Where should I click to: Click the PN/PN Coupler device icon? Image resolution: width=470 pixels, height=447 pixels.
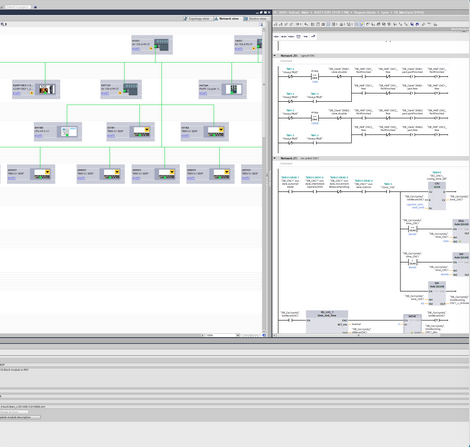(233, 89)
